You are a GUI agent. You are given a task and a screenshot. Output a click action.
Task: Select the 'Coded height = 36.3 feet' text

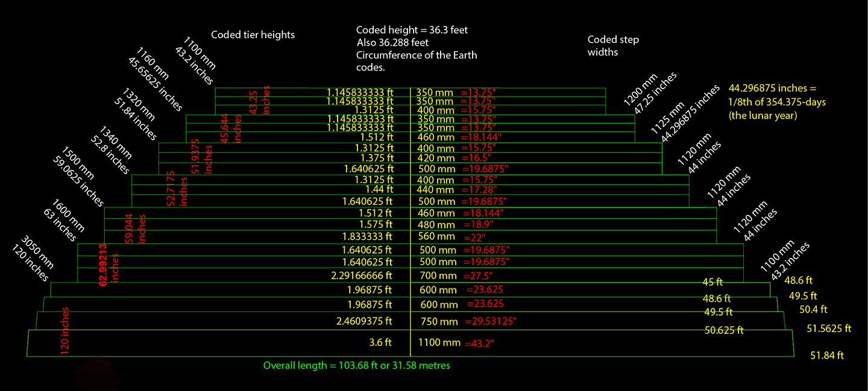tap(412, 30)
